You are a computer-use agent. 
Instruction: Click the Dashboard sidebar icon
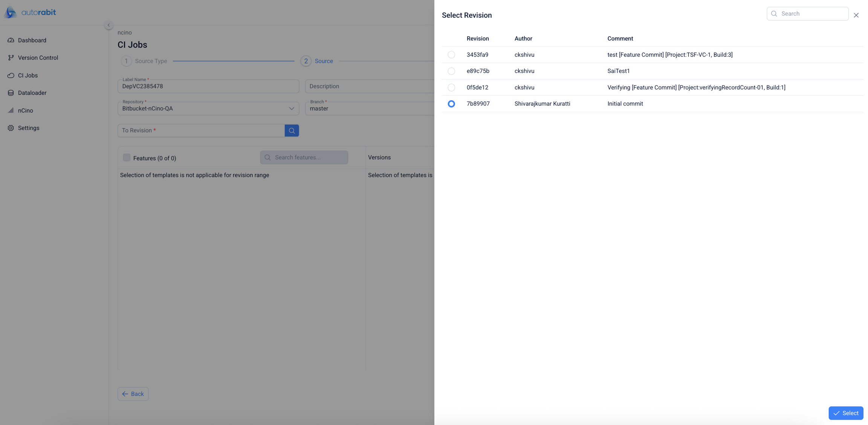[x=11, y=40]
